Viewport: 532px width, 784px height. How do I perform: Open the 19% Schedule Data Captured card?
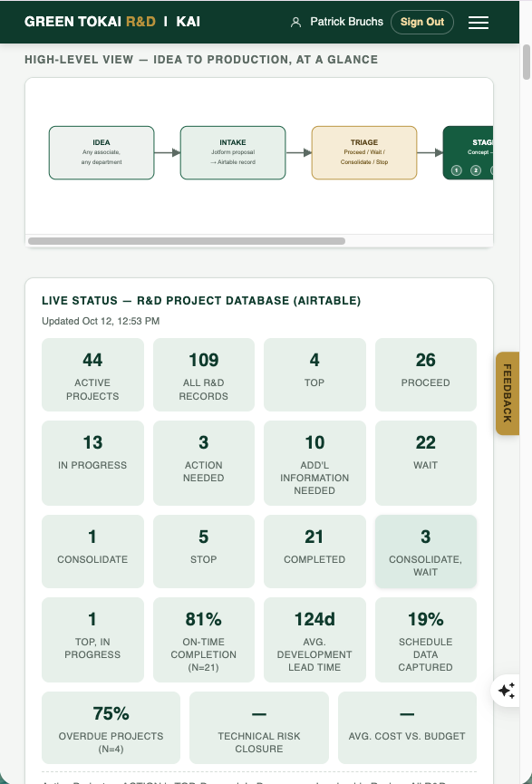point(425,640)
